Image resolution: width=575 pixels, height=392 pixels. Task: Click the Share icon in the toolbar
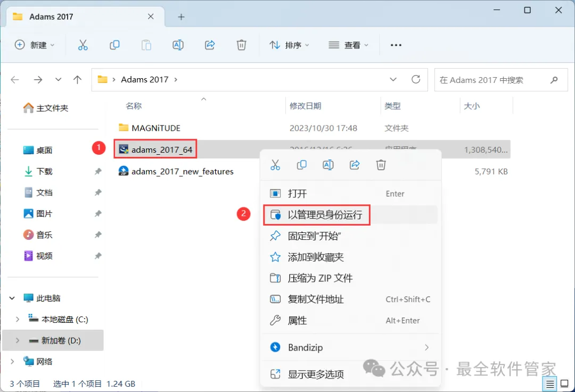210,45
